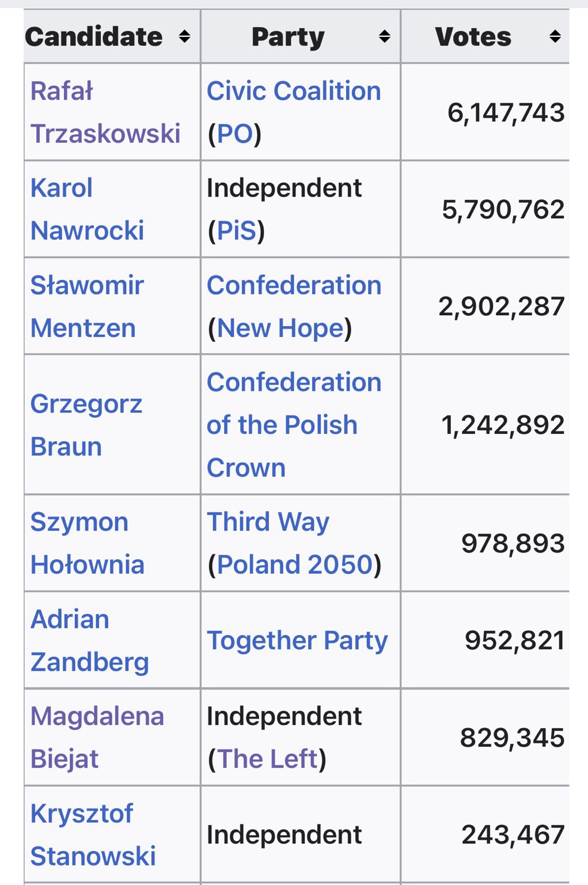This screenshot has width=588, height=885.
Task: Sort table by Party column arrows
Action: click(x=385, y=37)
